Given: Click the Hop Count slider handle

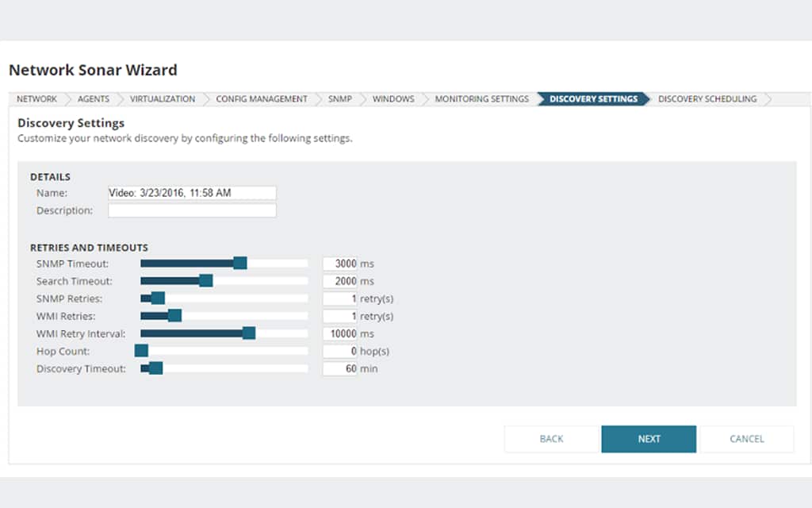Looking at the screenshot, I should pos(141,350).
